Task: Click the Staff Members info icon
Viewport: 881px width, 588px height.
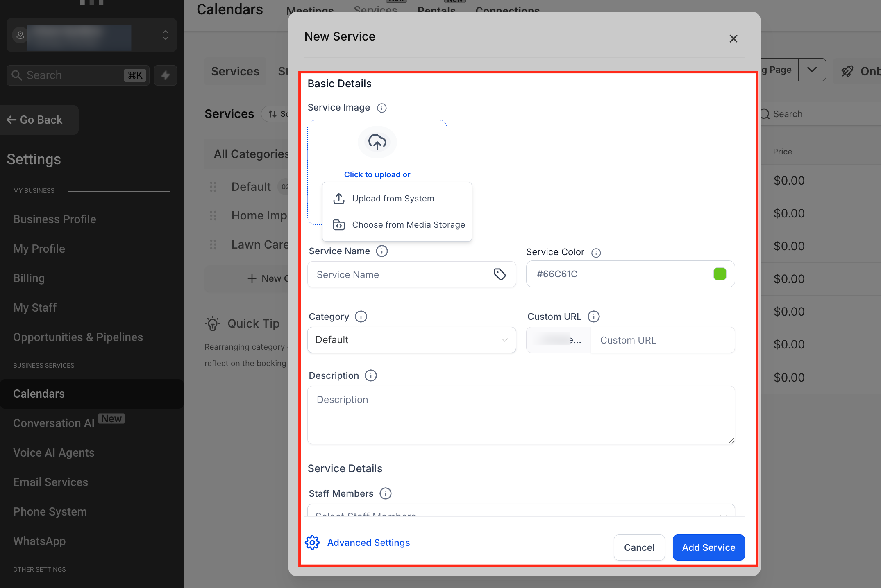Action: click(x=385, y=493)
